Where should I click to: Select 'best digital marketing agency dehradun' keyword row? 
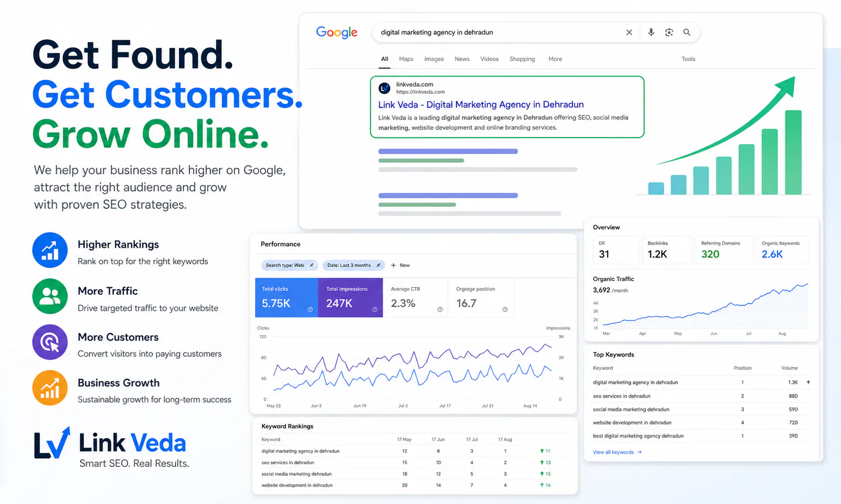tap(702, 436)
